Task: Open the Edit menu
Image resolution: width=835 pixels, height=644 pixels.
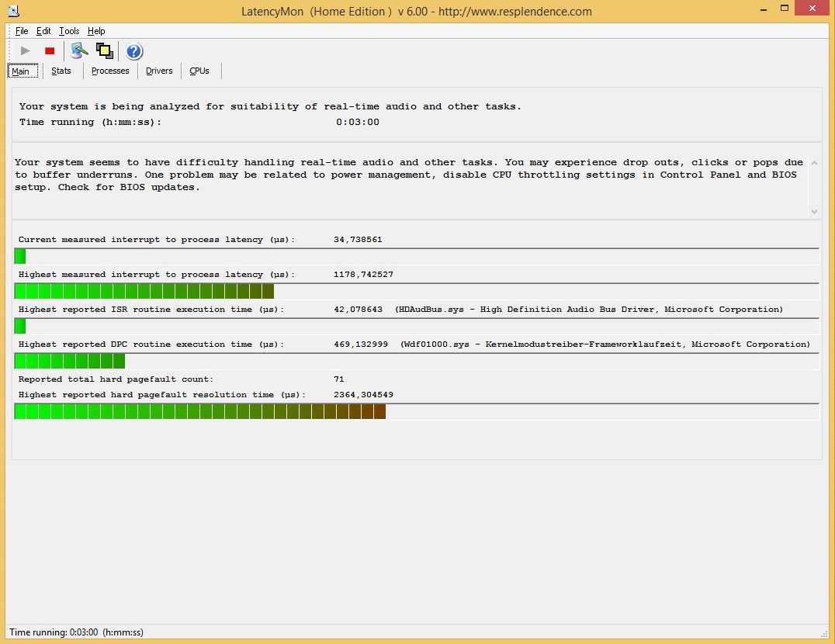Action: 43,31
